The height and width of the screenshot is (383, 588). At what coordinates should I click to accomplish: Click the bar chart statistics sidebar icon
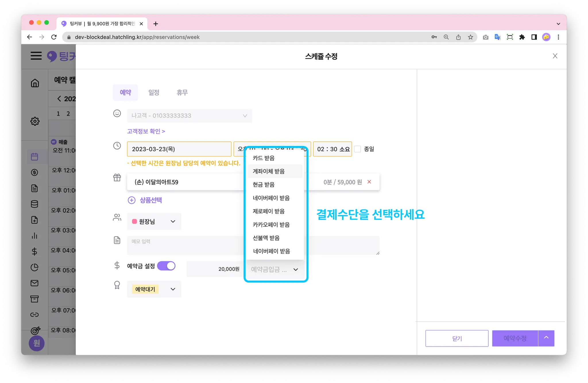click(x=34, y=236)
